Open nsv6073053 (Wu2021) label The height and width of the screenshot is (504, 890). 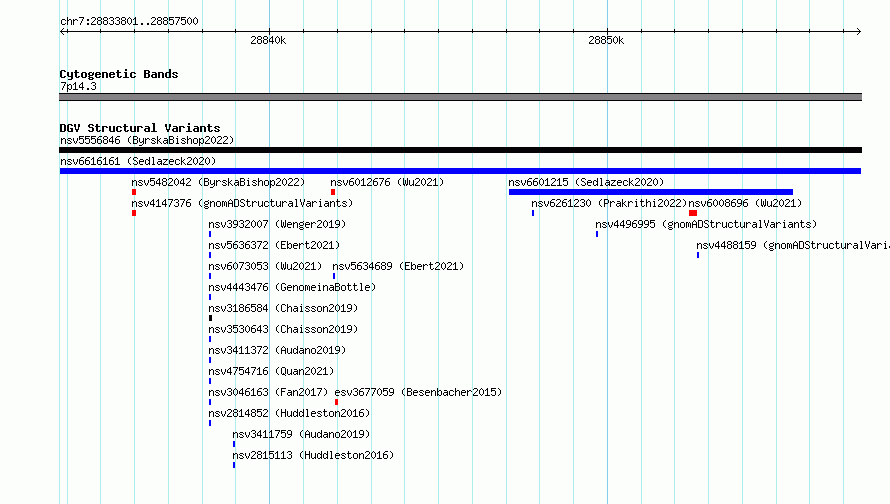point(265,266)
